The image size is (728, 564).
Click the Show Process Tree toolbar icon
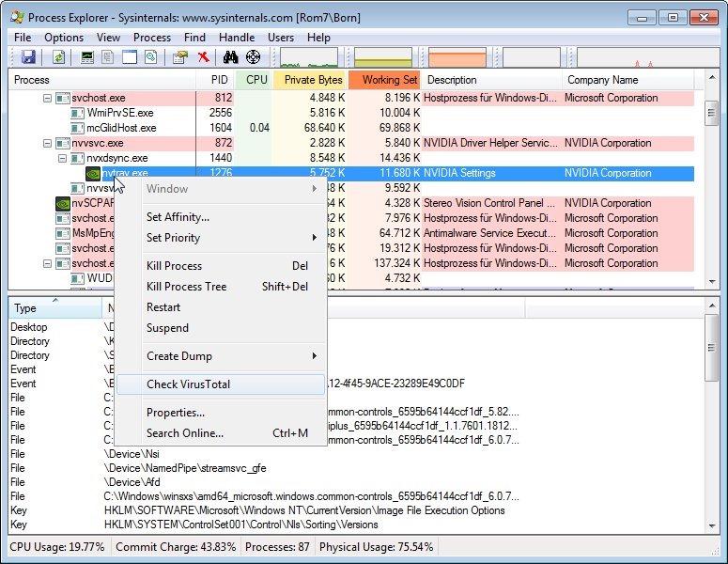pyautogui.click(x=108, y=57)
